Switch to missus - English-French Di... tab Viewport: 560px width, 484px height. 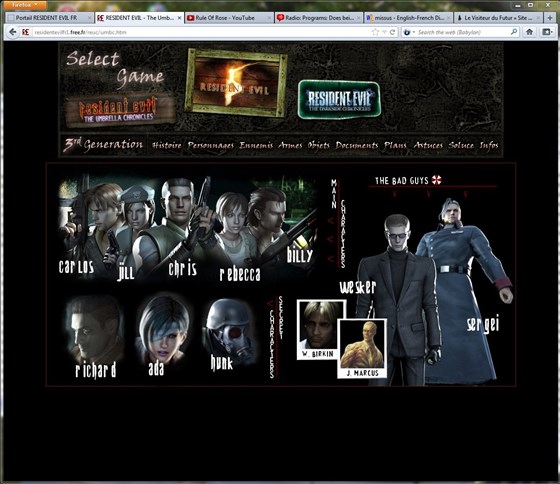pos(409,18)
